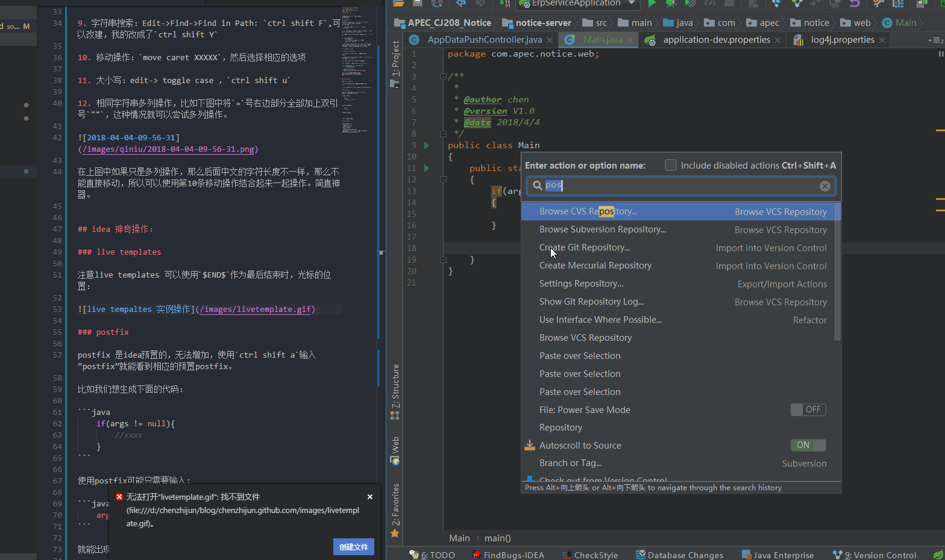The image size is (945, 560).
Task: Toggle Power Save Mode switch
Action: [x=808, y=409]
